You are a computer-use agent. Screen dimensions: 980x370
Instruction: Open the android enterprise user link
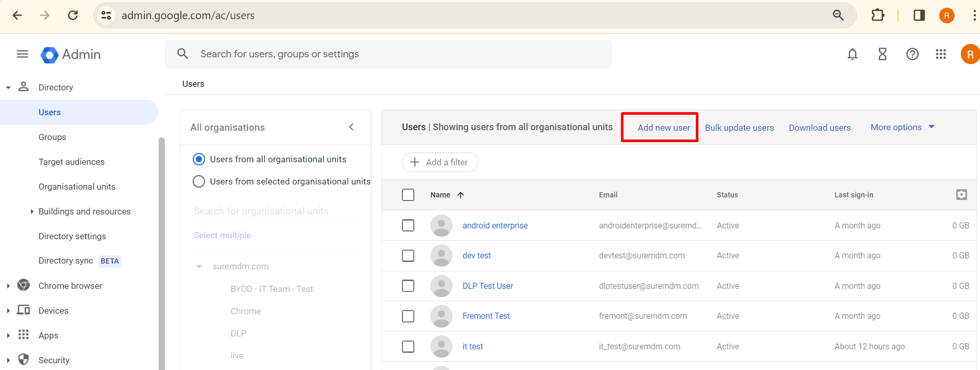(495, 225)
